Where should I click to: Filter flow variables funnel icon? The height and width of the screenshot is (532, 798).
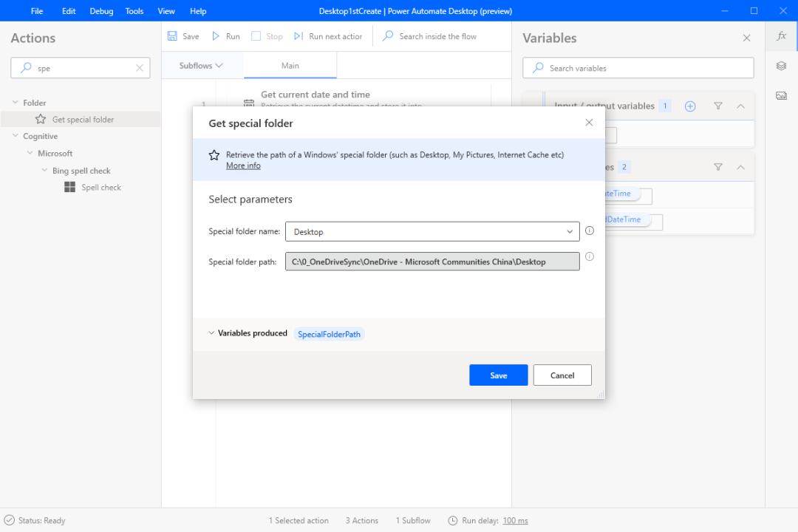pyautogui.click(x=718, y=167)
